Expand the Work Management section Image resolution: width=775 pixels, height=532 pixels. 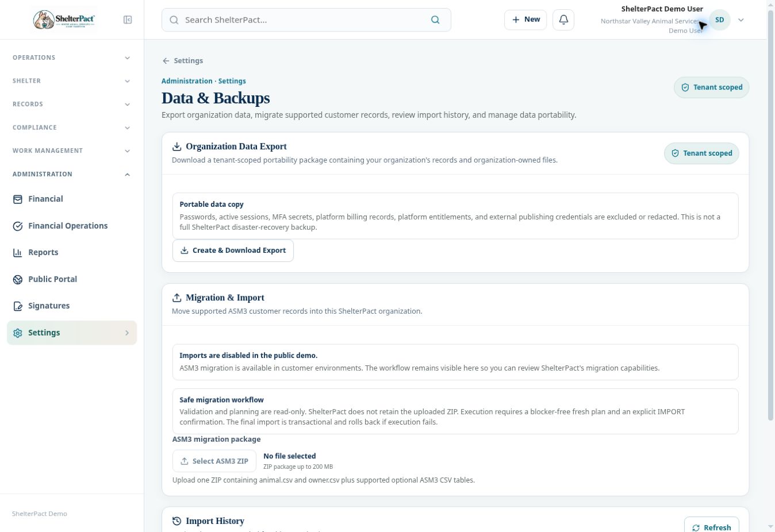coord(72,151)
